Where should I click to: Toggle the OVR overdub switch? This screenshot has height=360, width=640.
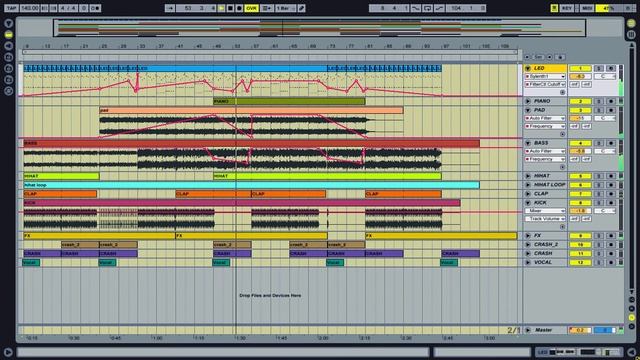click(x=251, y=8)
